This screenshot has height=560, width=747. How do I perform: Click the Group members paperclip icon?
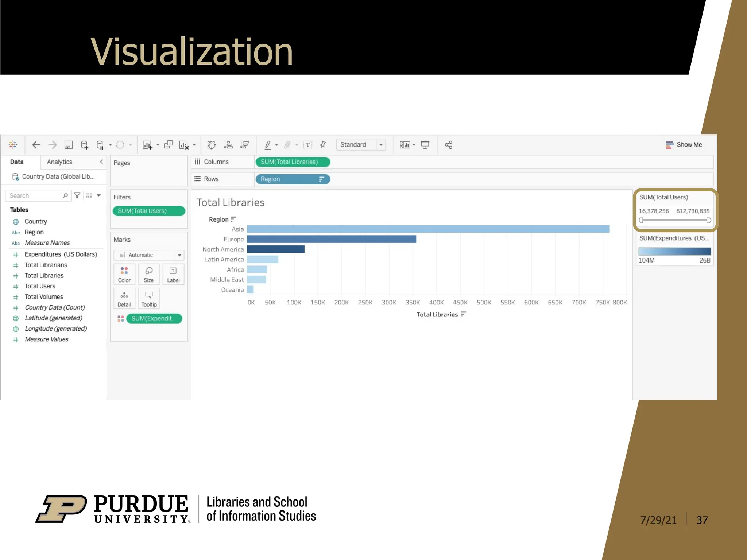[287, 145]
